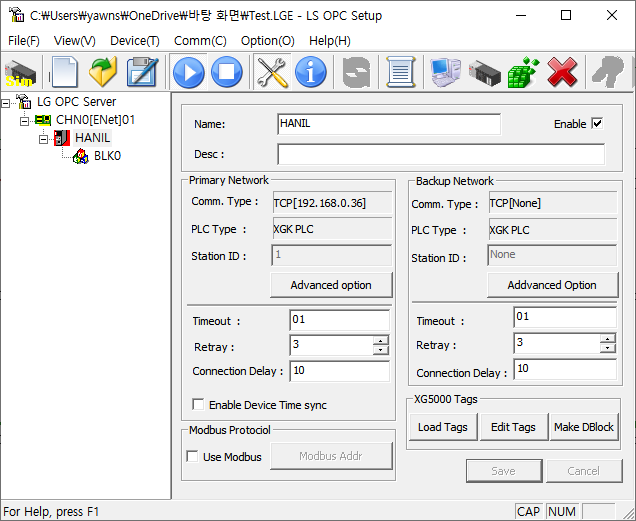
Task: Click Primary Network Timeout field
Action: pyautogui.click(x=339, y=320)
